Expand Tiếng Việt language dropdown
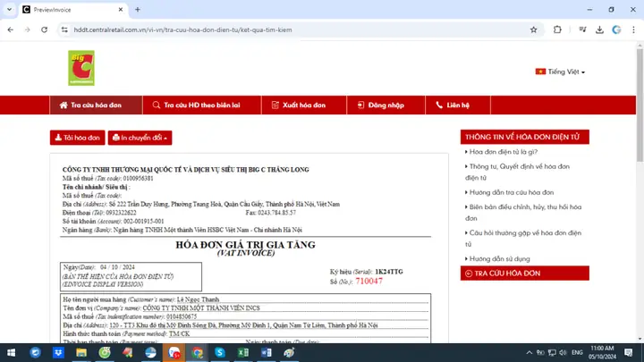The image size is (644, 362). 560,72
